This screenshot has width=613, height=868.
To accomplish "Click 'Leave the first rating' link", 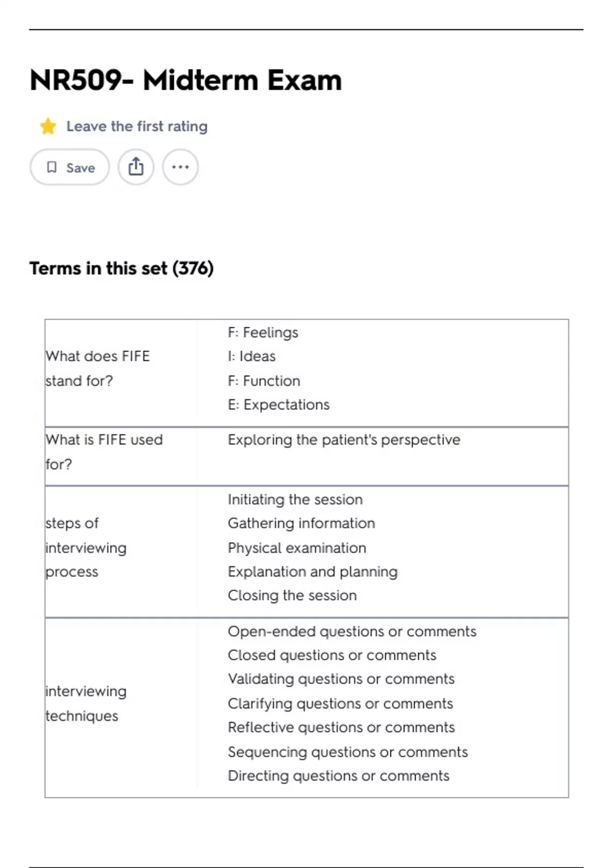I will (x=137, y=126).
